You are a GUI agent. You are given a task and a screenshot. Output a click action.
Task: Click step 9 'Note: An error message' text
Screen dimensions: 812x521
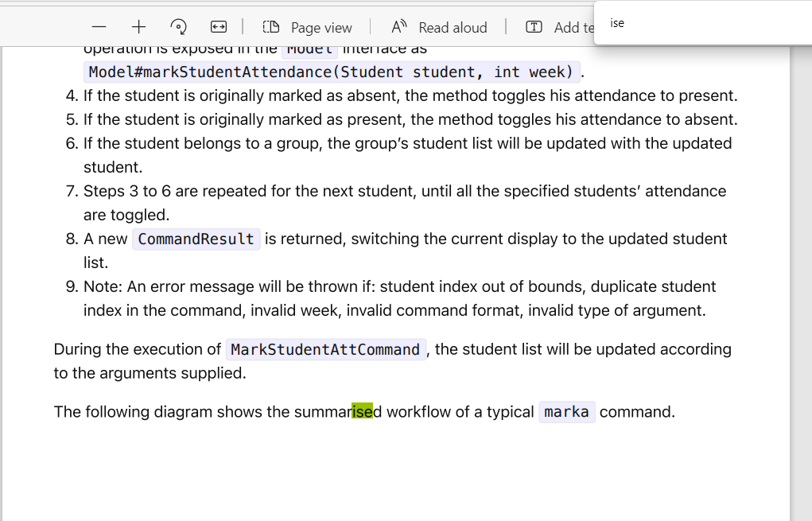point(399,298)
